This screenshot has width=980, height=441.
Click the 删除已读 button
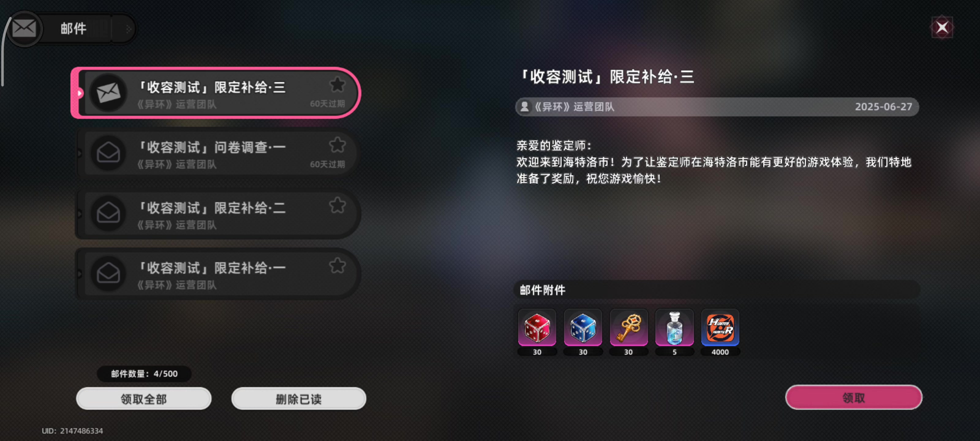click(x=299, y=398)
